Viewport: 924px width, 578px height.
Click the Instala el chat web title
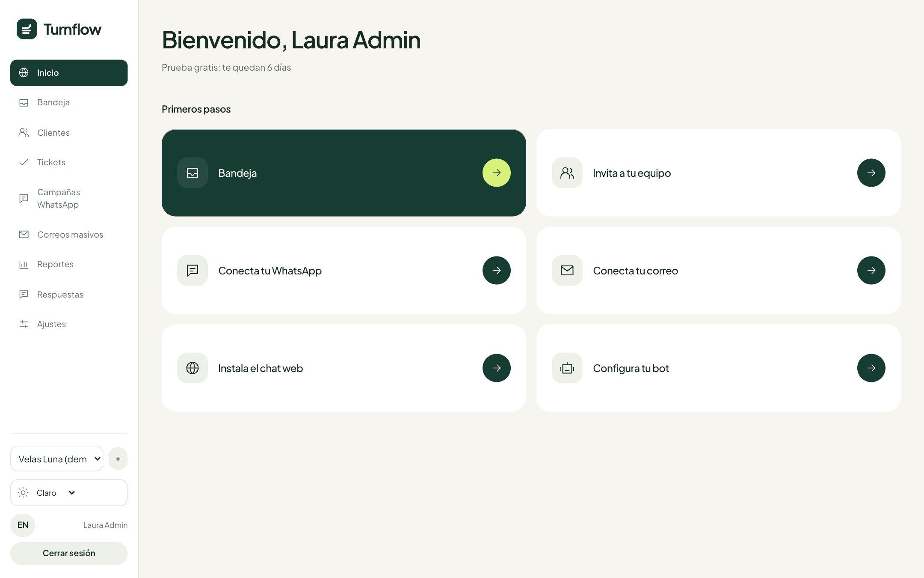pyautogui.click(x=261, y=369)
